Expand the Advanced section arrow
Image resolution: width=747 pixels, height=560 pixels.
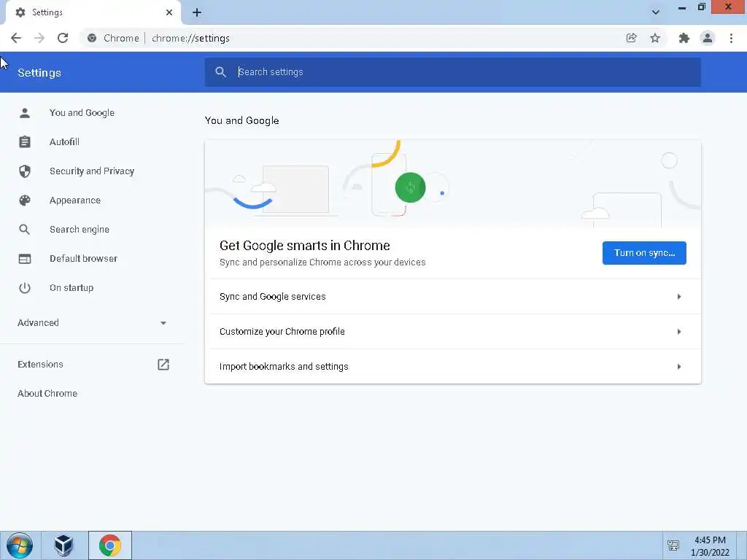163,323
